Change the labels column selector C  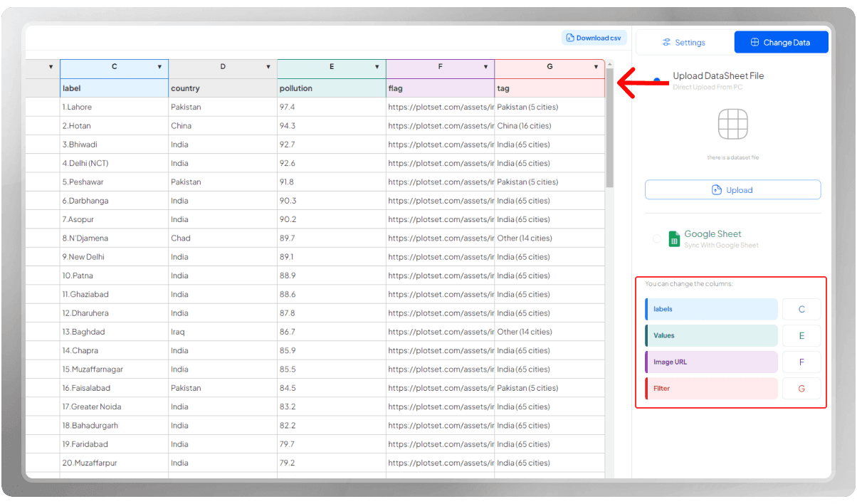click(801, 310)
